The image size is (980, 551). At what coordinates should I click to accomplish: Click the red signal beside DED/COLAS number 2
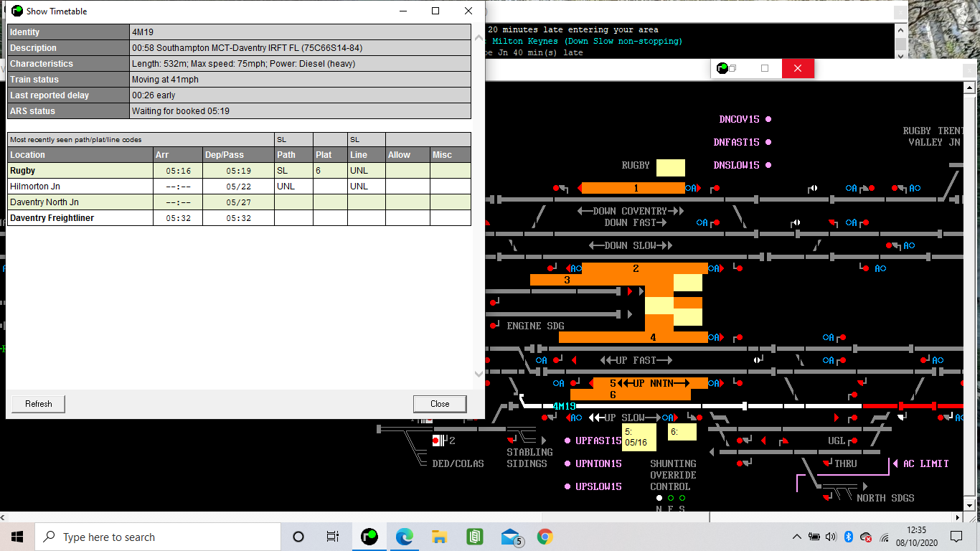[435, 441]
